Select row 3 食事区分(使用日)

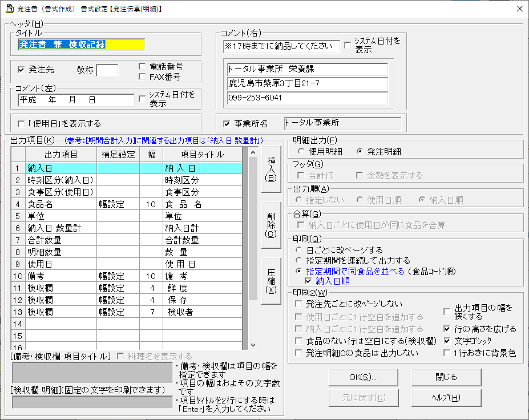click(61, 192)
